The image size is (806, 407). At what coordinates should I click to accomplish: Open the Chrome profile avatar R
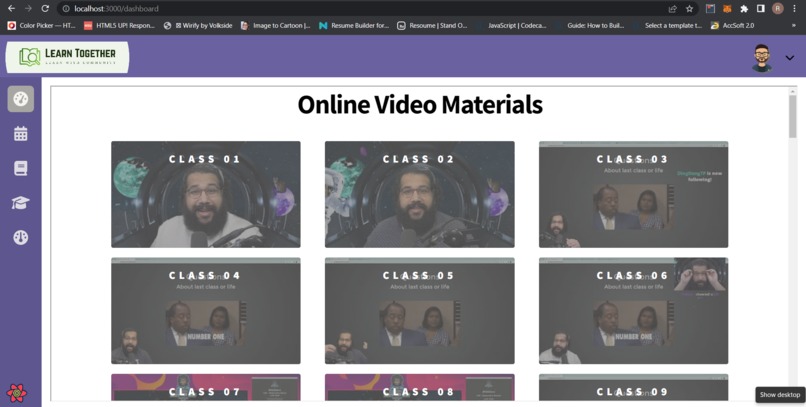point(777,8)
